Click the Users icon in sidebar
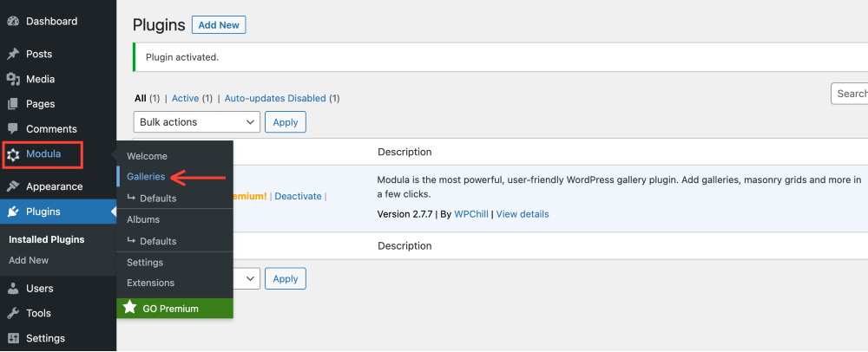Viewport: 868px width, 352px height. 13,289
